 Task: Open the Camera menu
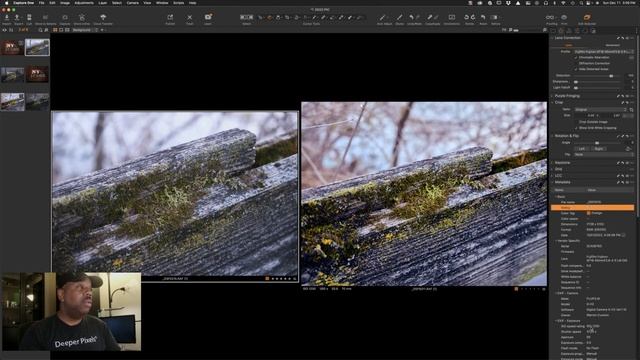[132, 3]
